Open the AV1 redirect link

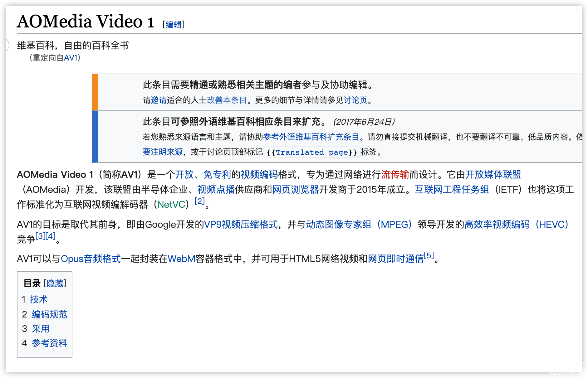pyautogui.click(x=71, y=58)
